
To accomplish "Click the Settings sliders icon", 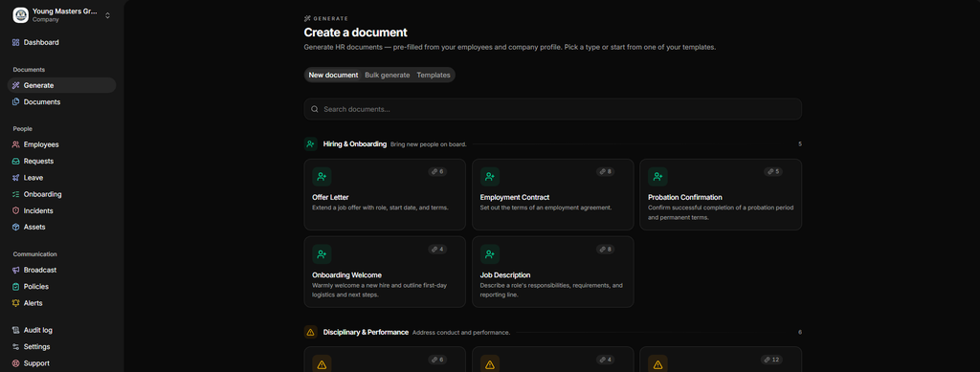I will click(16, 346).
